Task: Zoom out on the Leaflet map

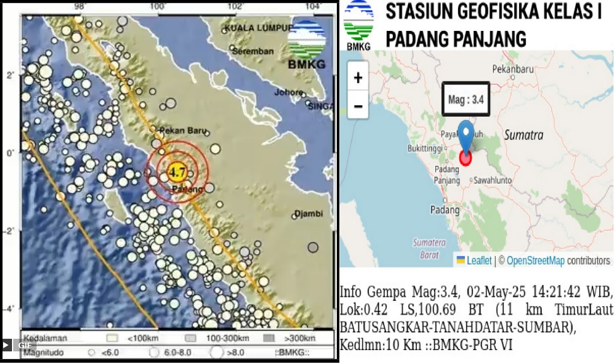Action: (x=358, y=105)
